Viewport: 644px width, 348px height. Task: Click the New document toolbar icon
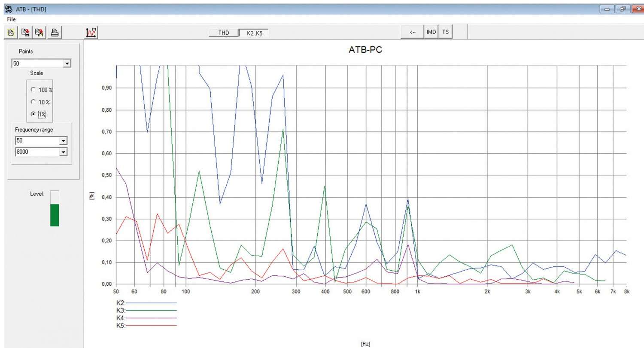click(11, 32)
